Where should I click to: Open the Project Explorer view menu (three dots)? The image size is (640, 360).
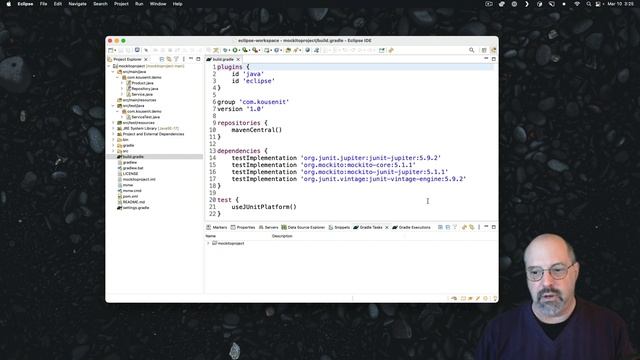point(184,59)
